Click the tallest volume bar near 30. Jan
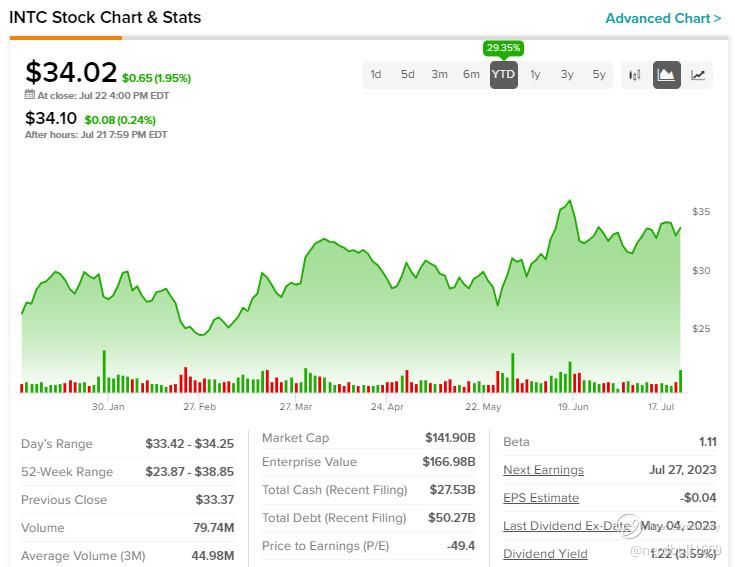Image resolution: width=735 pixels, height=567 pixels. pos(104,371)
